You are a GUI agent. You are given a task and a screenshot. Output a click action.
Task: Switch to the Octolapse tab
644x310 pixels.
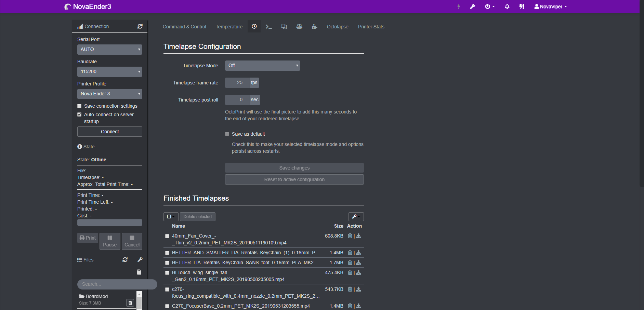click(337, 27)
